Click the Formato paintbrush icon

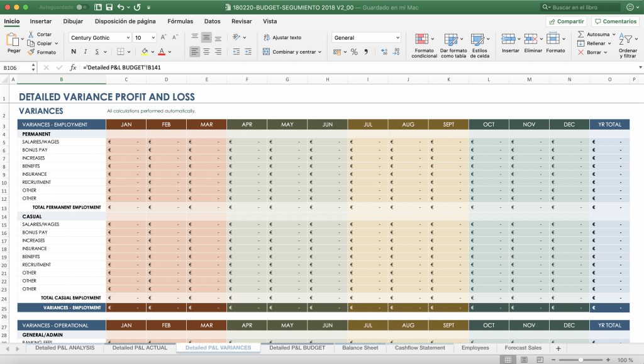(x=31, y=52)
